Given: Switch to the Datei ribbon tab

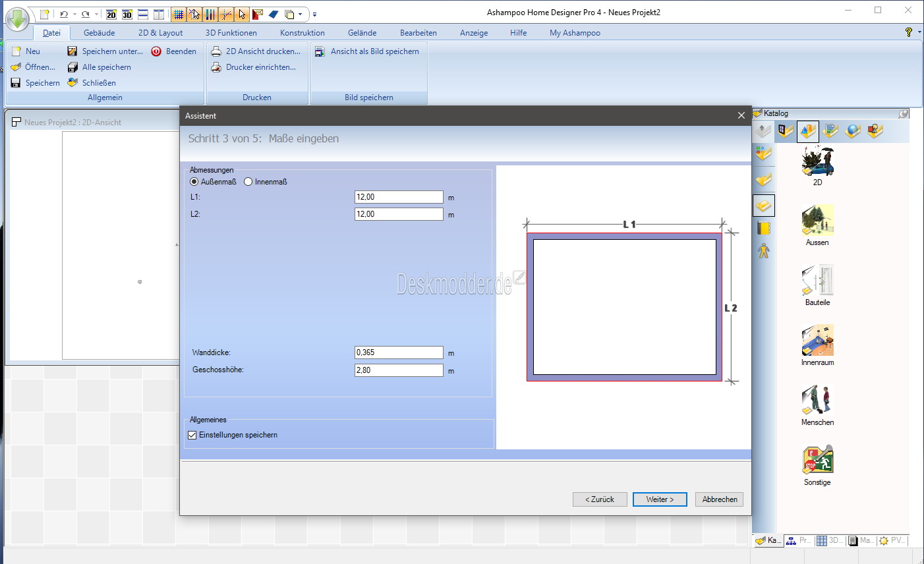Looking at the screenshot, I should (51, 33).
